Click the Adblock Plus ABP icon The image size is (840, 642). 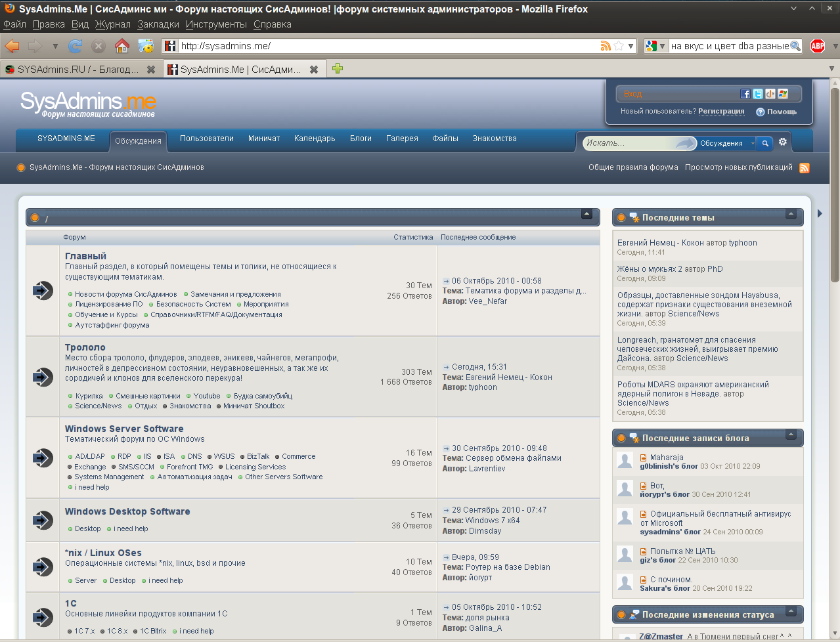818,46
